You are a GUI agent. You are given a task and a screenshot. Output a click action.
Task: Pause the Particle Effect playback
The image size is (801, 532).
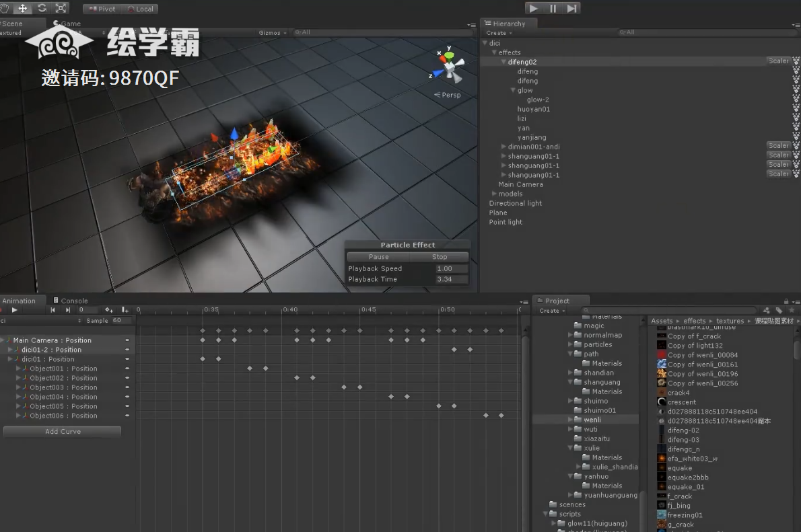point(378,257)
